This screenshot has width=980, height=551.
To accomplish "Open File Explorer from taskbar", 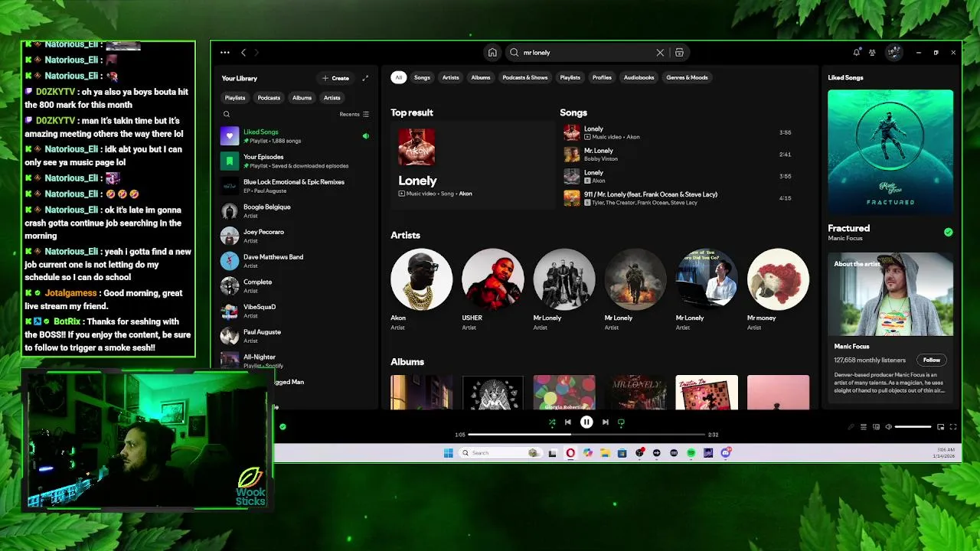I will click(605, 453).
